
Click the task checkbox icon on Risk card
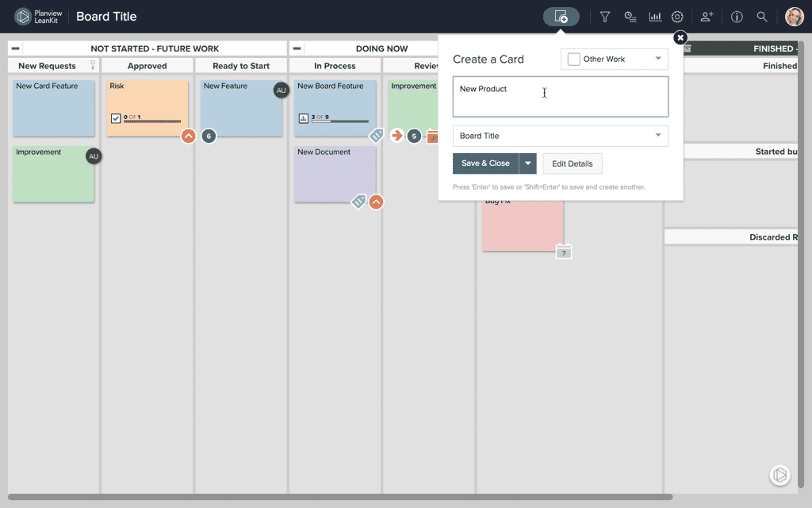point(116,118)
